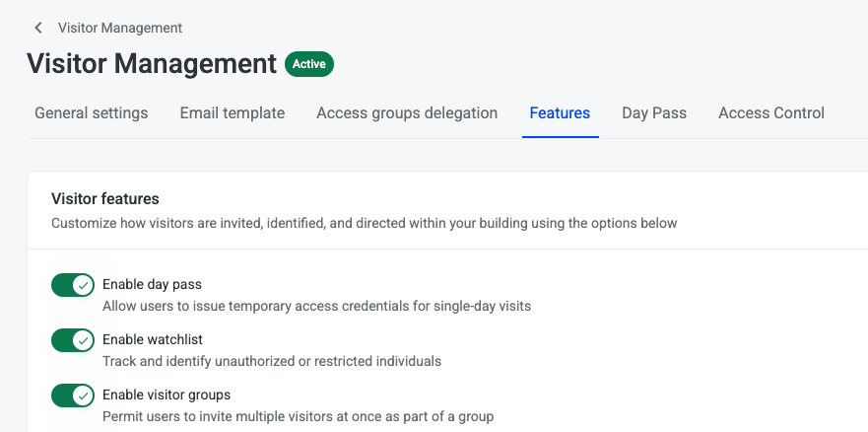The width and height of the screenshot is (868, 432).
Task: Select the Features tab
Action: click(560, 113)
